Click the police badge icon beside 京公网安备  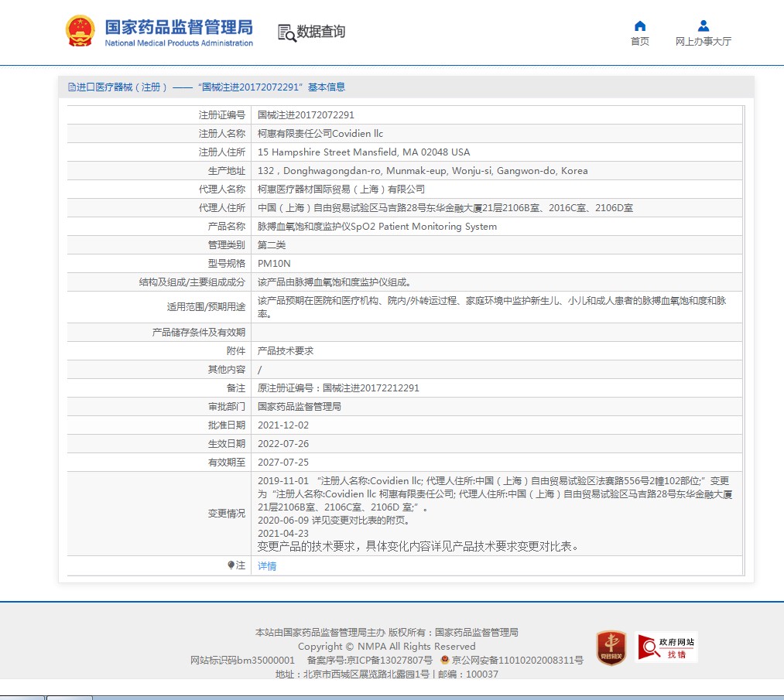pyautogui.click(x=445, y=660)
